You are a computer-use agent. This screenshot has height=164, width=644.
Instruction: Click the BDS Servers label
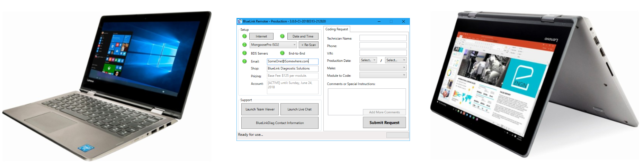tap(259, 54)
